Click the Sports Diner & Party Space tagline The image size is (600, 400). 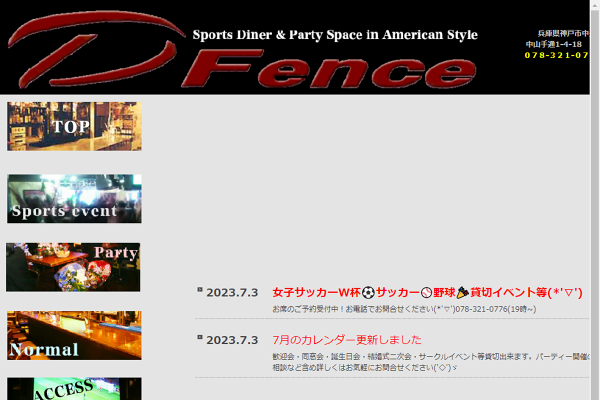[335, 35]
